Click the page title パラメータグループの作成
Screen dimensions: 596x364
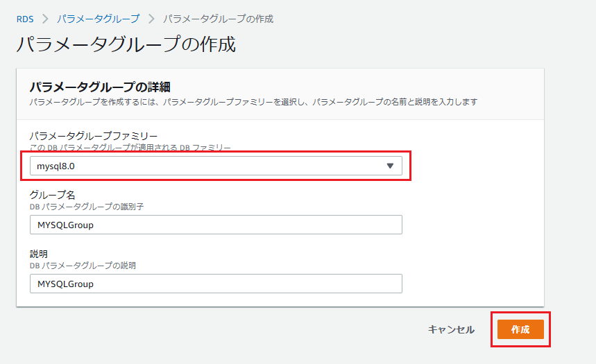click(x=126, y=44)
